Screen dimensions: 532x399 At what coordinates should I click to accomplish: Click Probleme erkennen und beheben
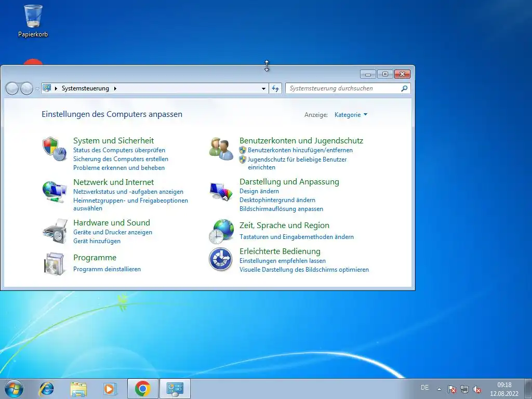click(x=119, y=168)
